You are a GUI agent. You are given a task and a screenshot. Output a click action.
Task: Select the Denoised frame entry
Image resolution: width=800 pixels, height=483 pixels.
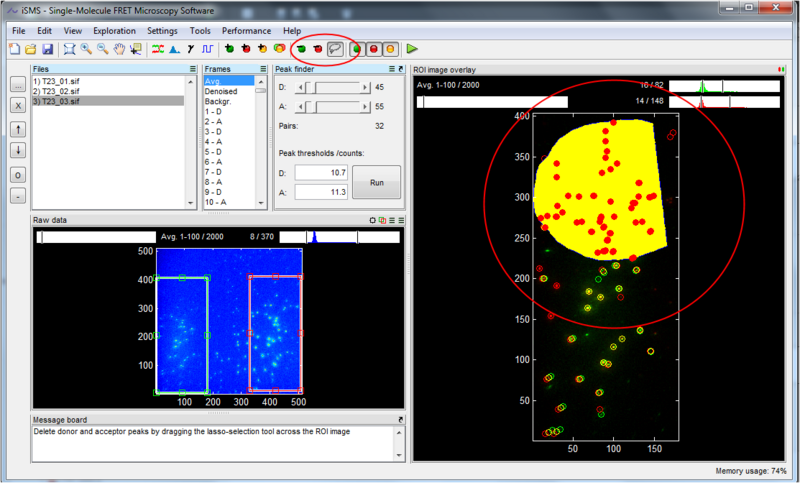tap(220, 91)
